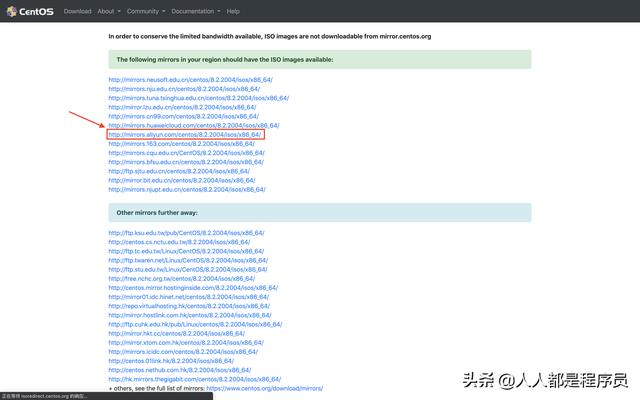Open the mirror.xtom.com.hk mirror link

pyautogui.click(x=186, y=342)
